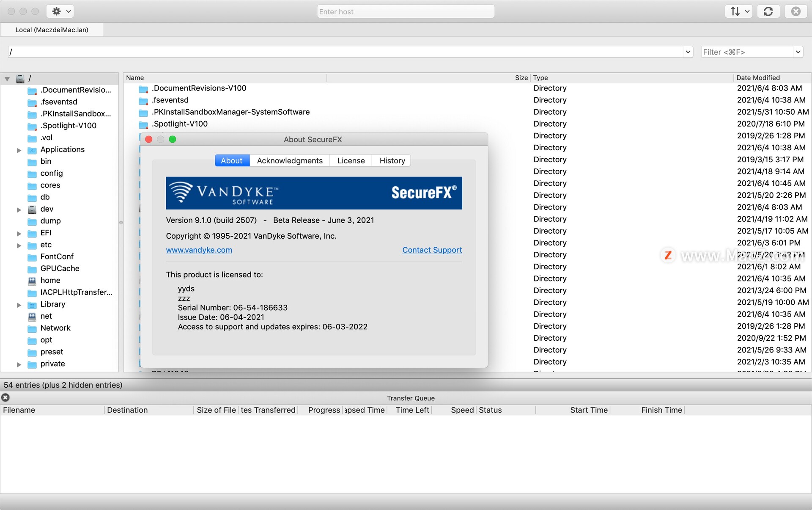The image size is (812, 510).
Task: Close the About SecureFX dialog
Action: click(x=148, y=139)
